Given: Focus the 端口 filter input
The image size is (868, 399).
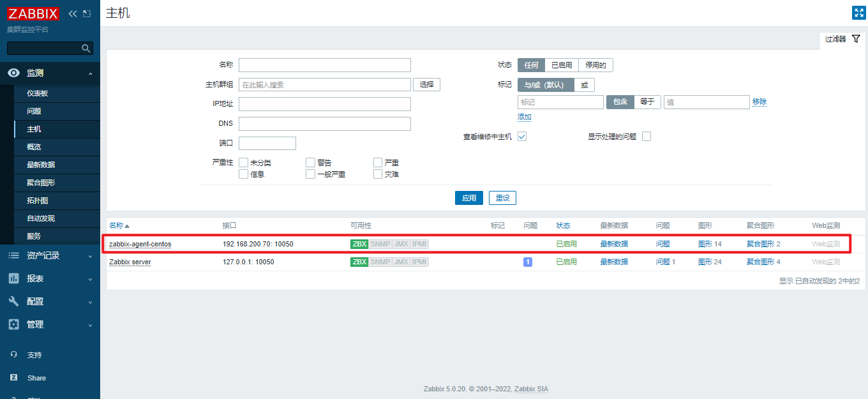Looking at the screenshot, I should pos(267,143).
